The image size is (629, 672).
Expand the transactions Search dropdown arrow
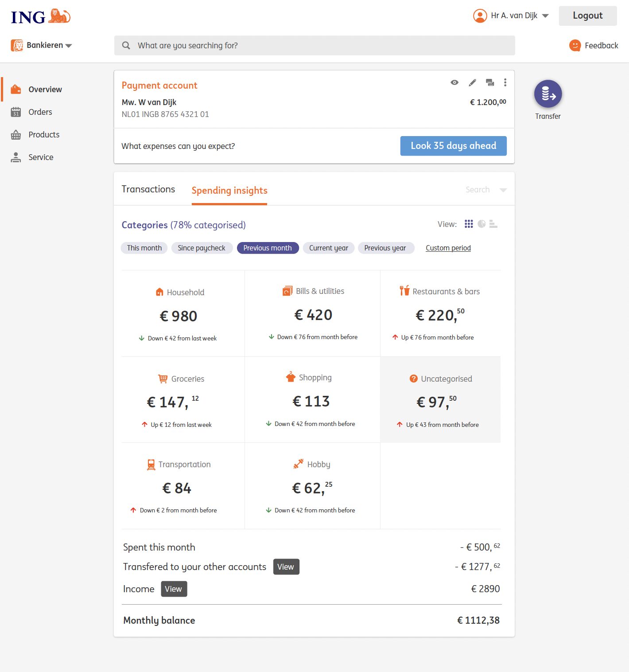503,190
